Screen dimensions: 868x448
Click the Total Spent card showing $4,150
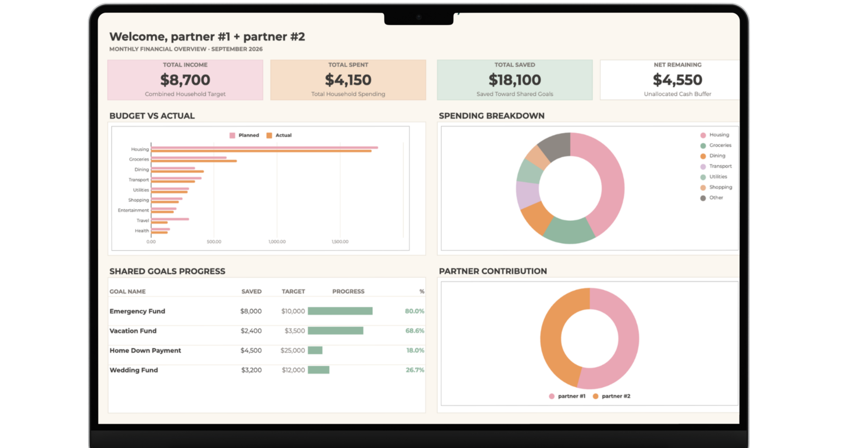tap(348, 80)
